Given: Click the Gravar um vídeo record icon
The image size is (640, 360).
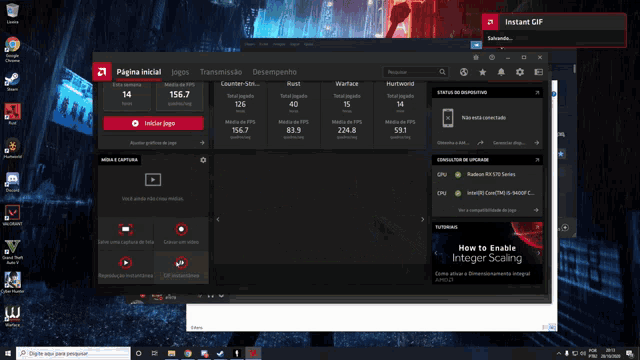Looking at the screenshot, I should point(181,229).
